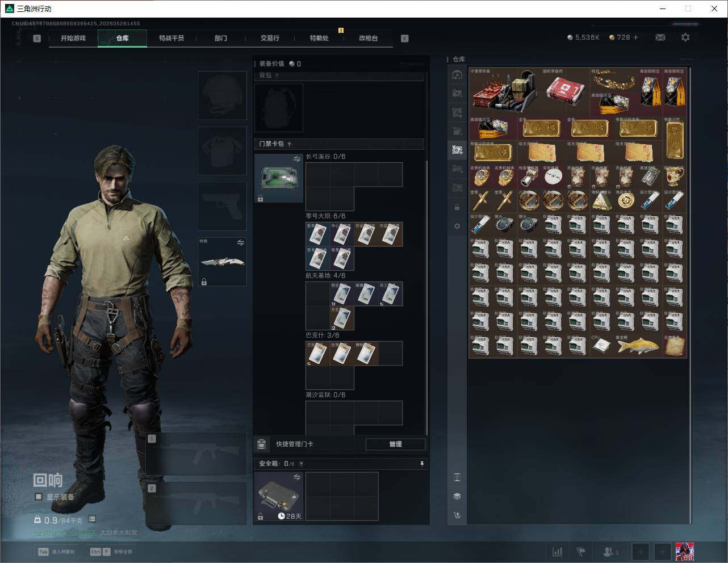728x563 pixels.
Task: Swap the melee knife via arrows icon
Action: coord(240,242)
